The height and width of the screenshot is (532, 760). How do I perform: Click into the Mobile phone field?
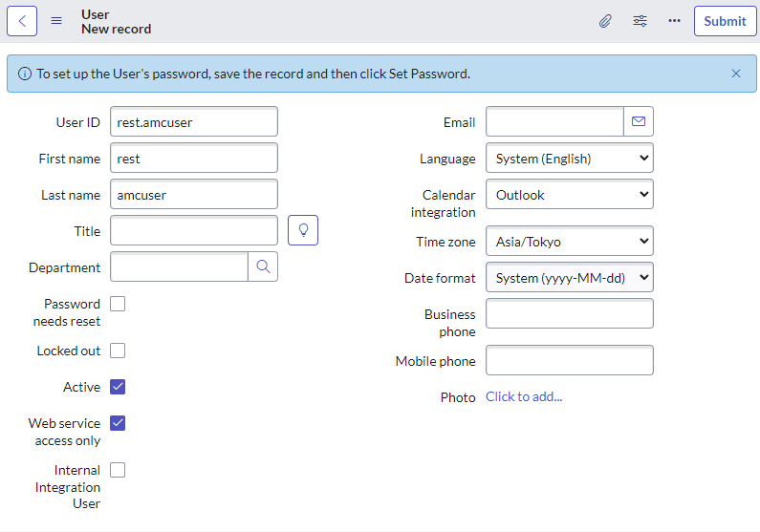point(569,361)
